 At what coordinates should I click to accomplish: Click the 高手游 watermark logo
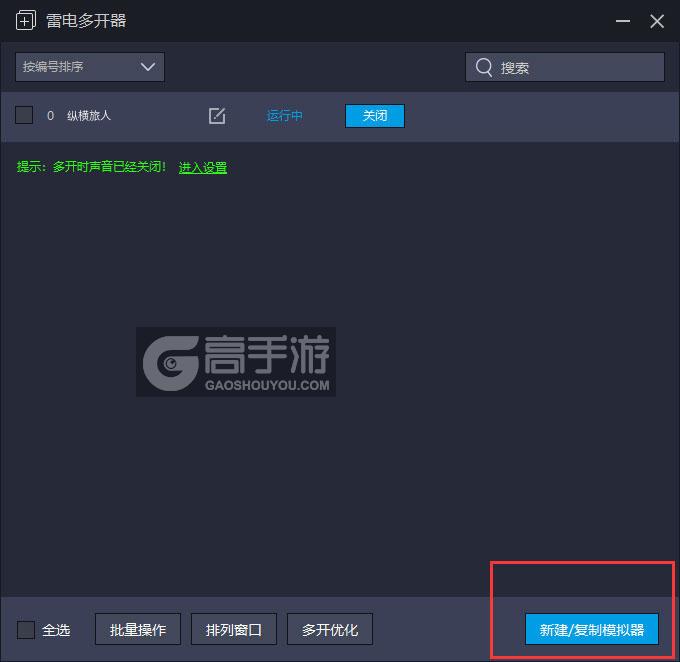pyautogui.click(x=236, y=362)
